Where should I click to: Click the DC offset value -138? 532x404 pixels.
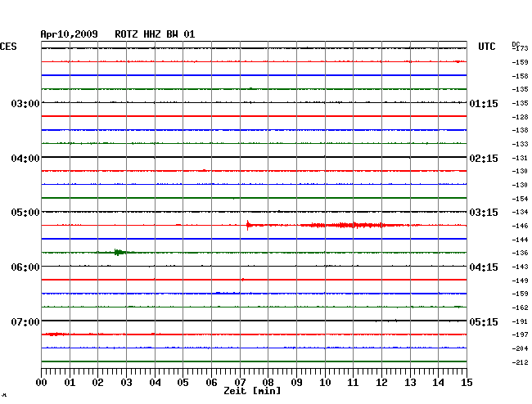(x=521, y=130)
